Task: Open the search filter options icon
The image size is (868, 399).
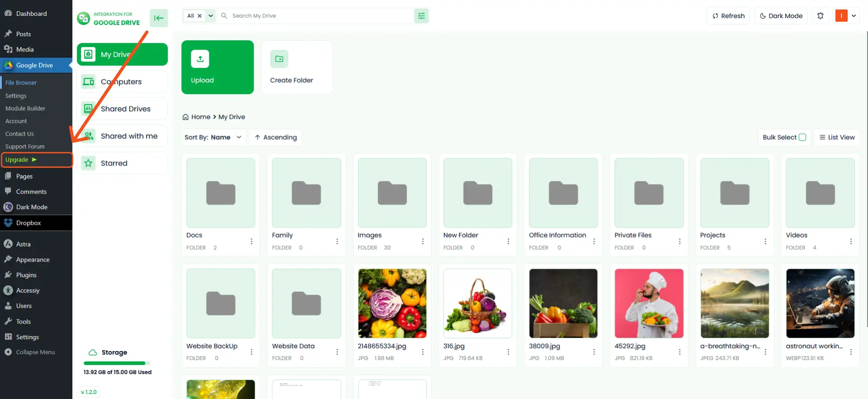Action: [x=421, y=16]
